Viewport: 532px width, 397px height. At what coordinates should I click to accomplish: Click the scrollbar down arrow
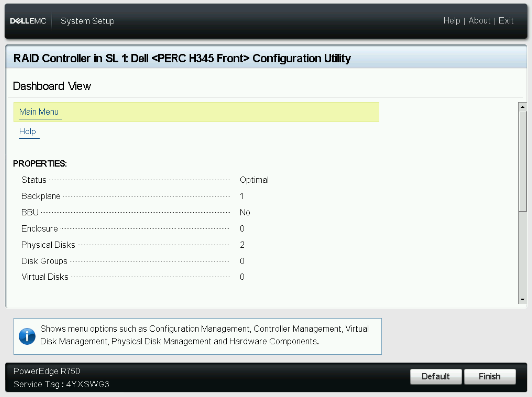(x=522, y=299)
